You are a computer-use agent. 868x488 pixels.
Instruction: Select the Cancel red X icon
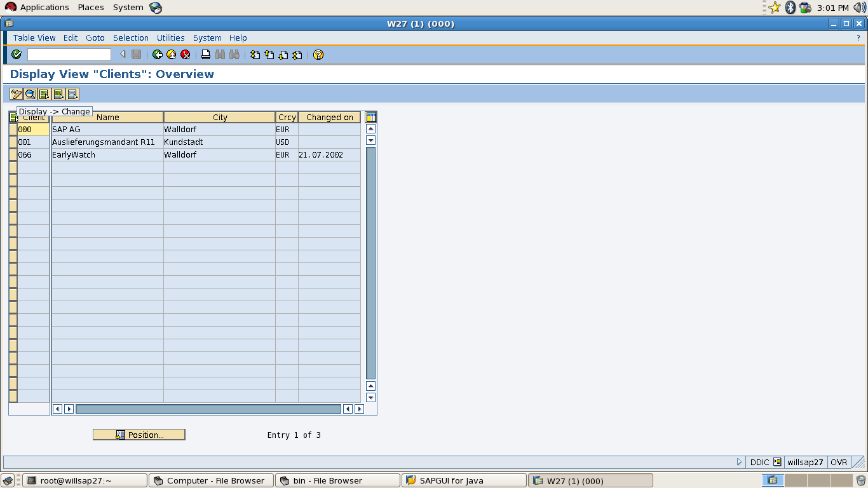185,55
